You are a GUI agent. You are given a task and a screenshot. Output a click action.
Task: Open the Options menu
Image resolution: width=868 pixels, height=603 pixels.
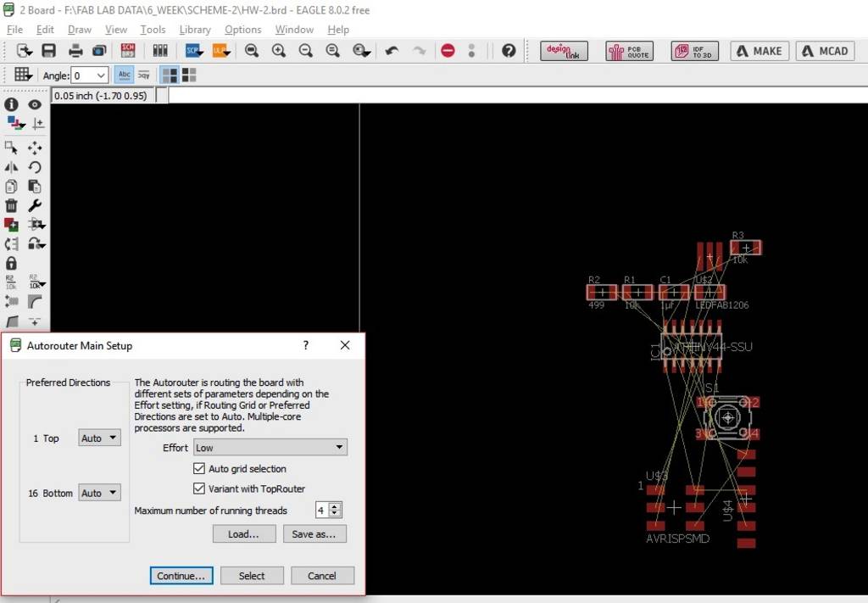click(x=243, y=30)
